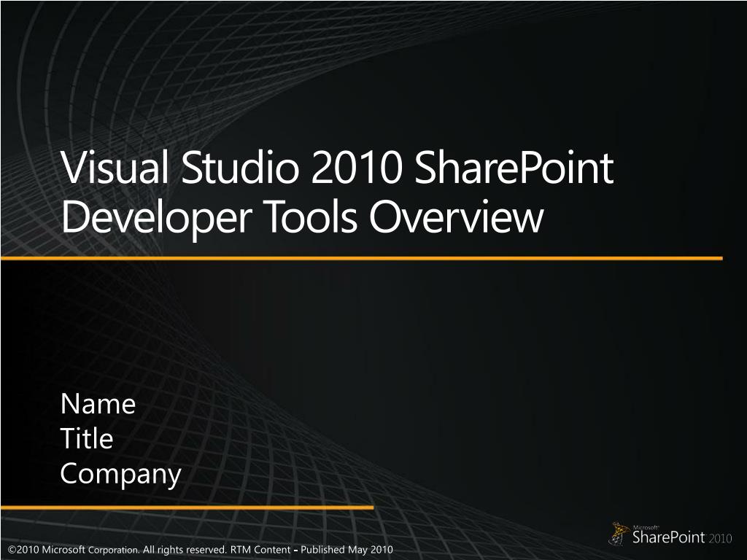Click the Microsoft copyright notice footer
The height and width of the screenshot is (560, 747).
[201, 550]
